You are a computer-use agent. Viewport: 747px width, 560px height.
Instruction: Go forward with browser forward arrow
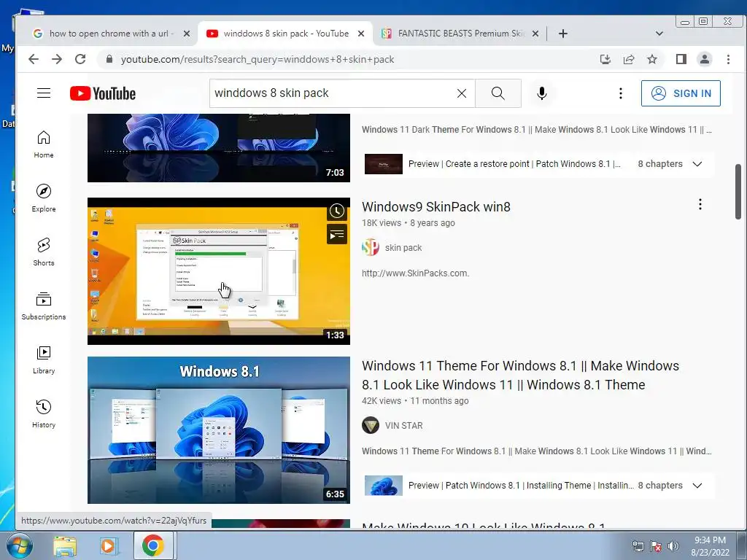click(57, 59)
